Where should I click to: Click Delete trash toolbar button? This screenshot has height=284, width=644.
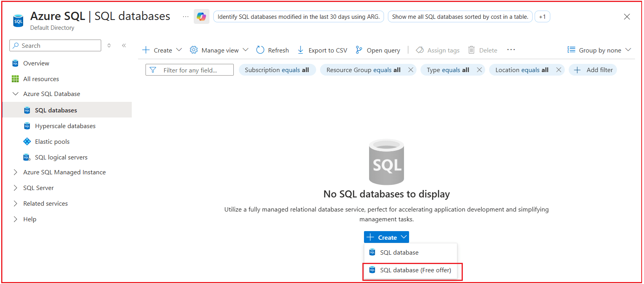[482, 50]
